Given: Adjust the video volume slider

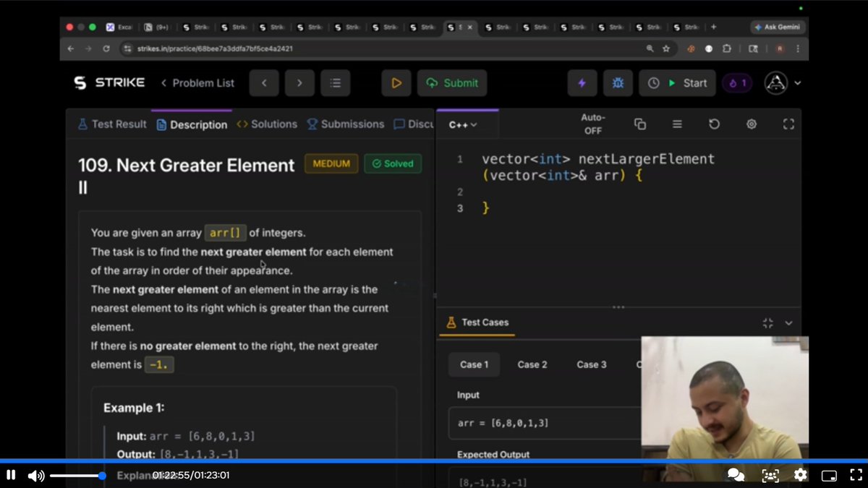Looking at the screenshot, I should tap(77, 476).
